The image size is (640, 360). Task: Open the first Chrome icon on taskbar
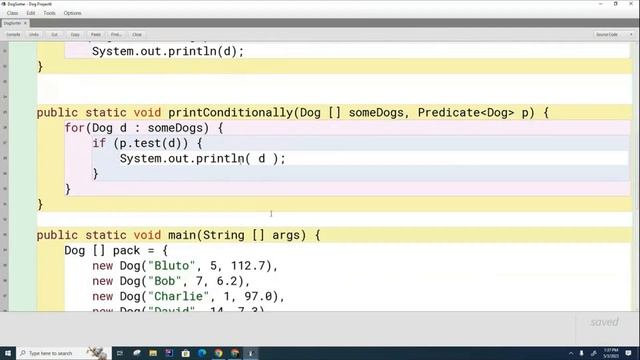click(218, 353)
